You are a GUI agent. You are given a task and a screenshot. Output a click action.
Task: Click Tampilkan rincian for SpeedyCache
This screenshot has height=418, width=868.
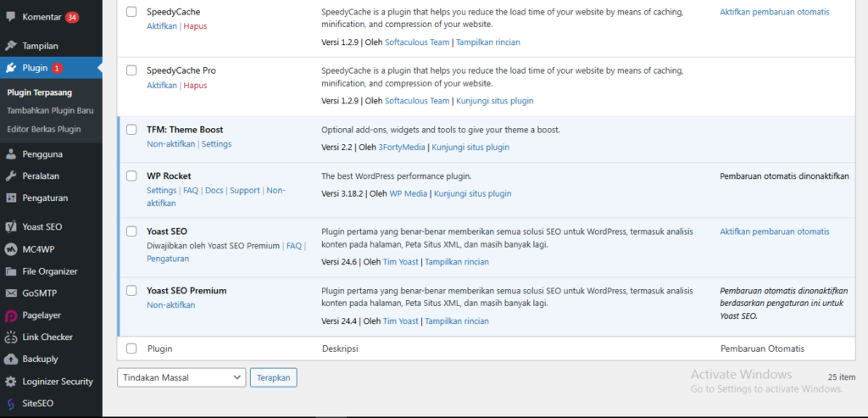(x=487, y=42)
